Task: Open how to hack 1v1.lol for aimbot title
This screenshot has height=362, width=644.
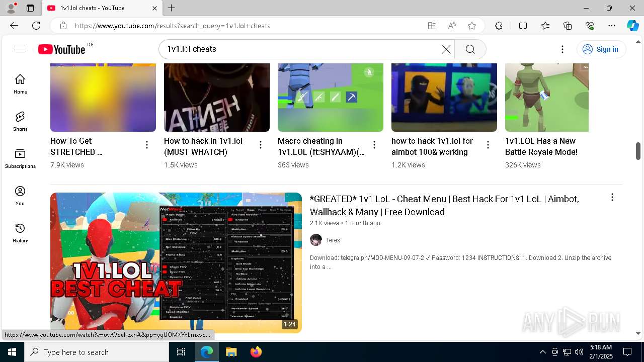Action: tap(432, 146)
